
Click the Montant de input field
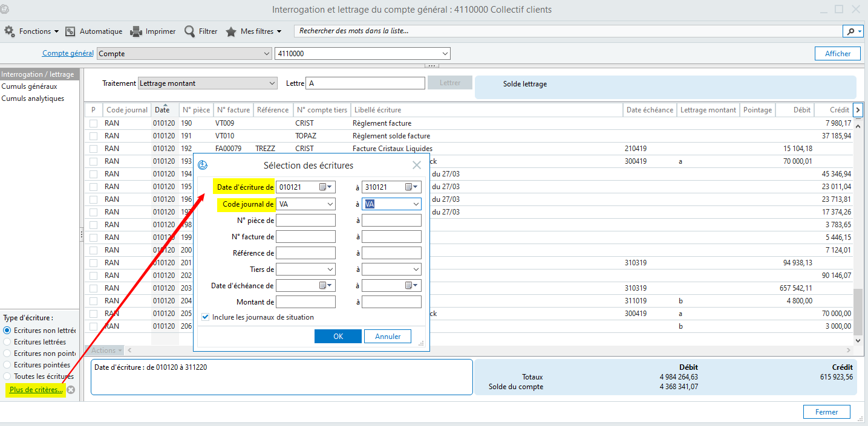pyautogui.click(x=305, y=302)
